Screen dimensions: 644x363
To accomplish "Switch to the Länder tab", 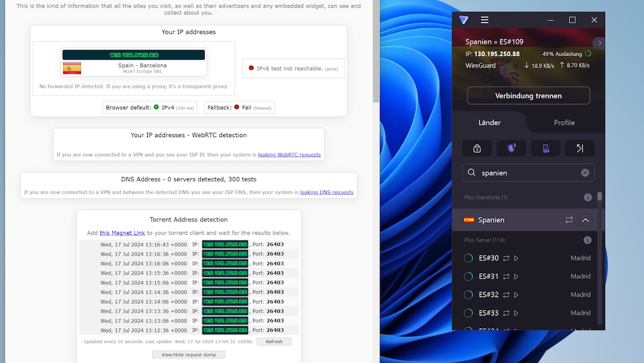I will [x=490, y=122].
